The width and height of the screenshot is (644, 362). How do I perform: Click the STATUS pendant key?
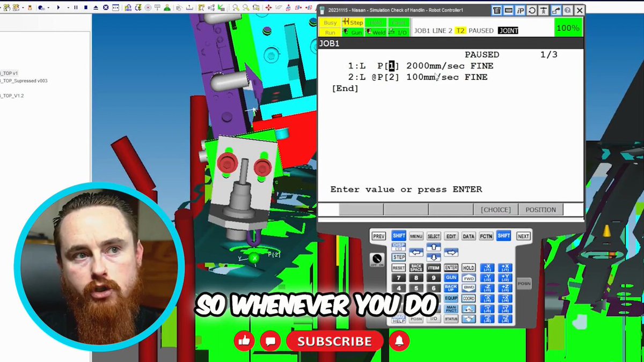click(x=451, y=319)
